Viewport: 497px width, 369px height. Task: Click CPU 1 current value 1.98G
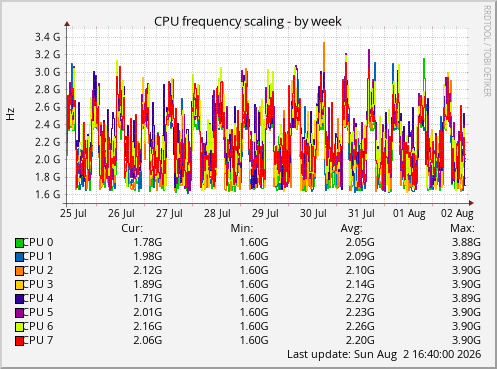[x=148, y=256]
